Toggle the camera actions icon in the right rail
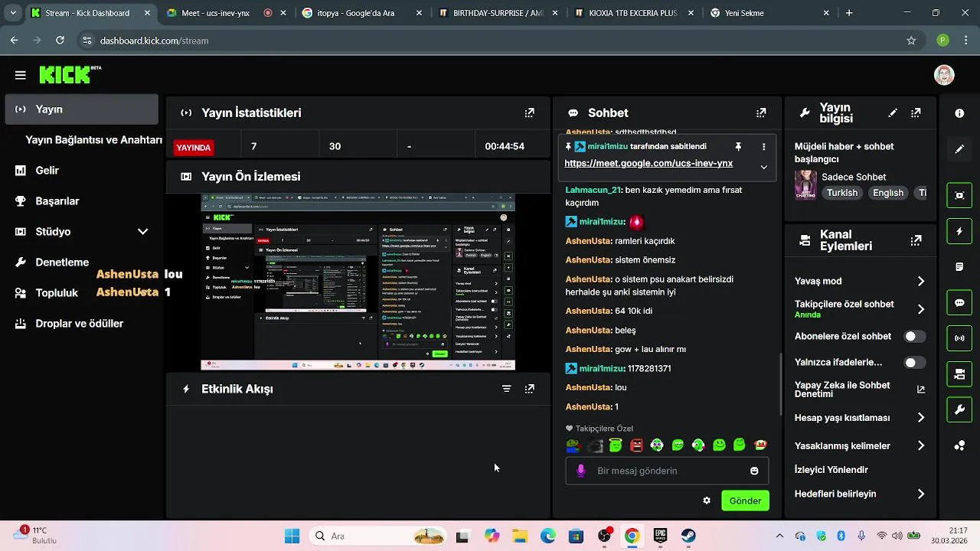The height and width of the screenshot is (551, 980). [959, 374]
